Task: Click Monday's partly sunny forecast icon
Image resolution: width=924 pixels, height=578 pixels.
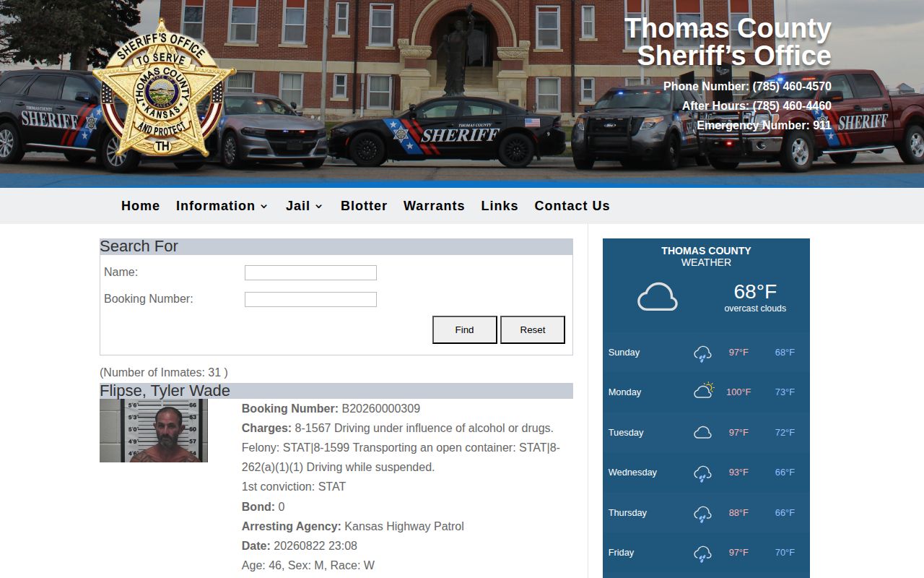Action: coord(704,391)
